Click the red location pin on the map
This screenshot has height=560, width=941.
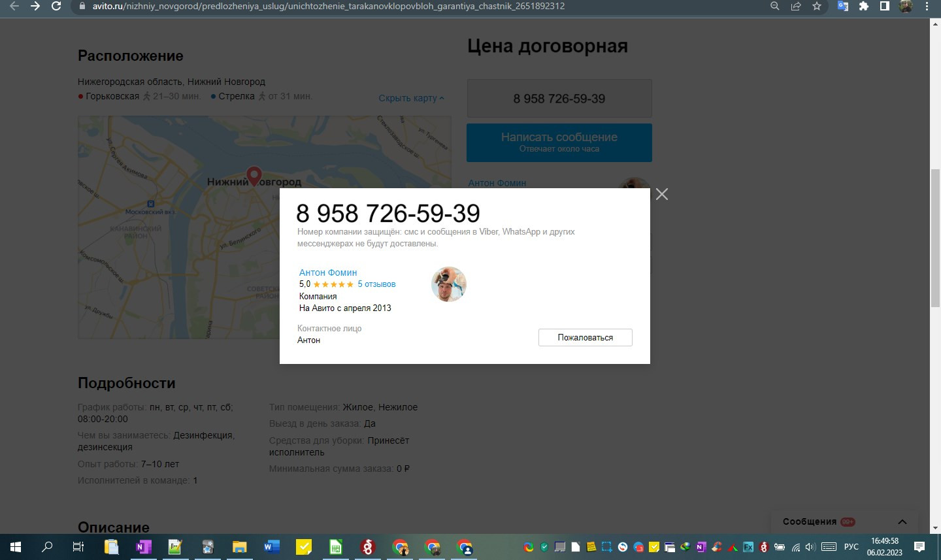click(x=254, y=176)
